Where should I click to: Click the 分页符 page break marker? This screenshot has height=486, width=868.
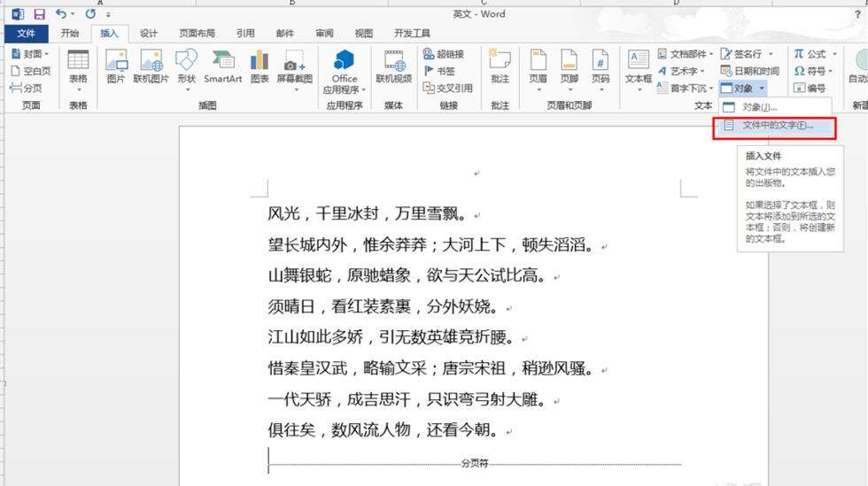pos(475,463)
